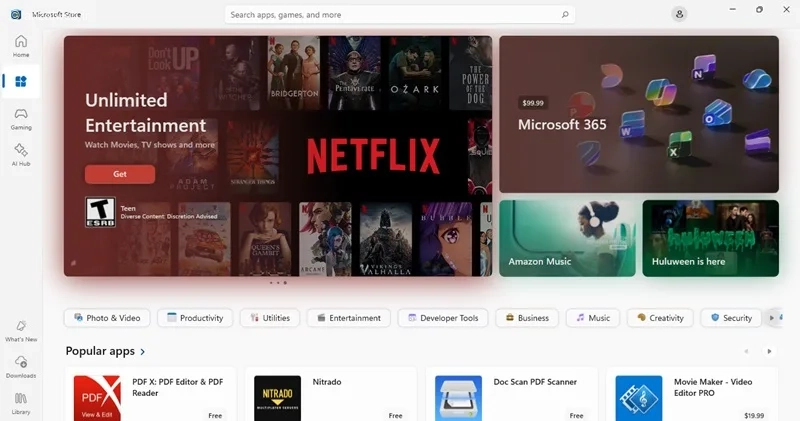This screenshot has width=800, height=421.
Task: Filter by Creativity category
Action: pos(660,318)
